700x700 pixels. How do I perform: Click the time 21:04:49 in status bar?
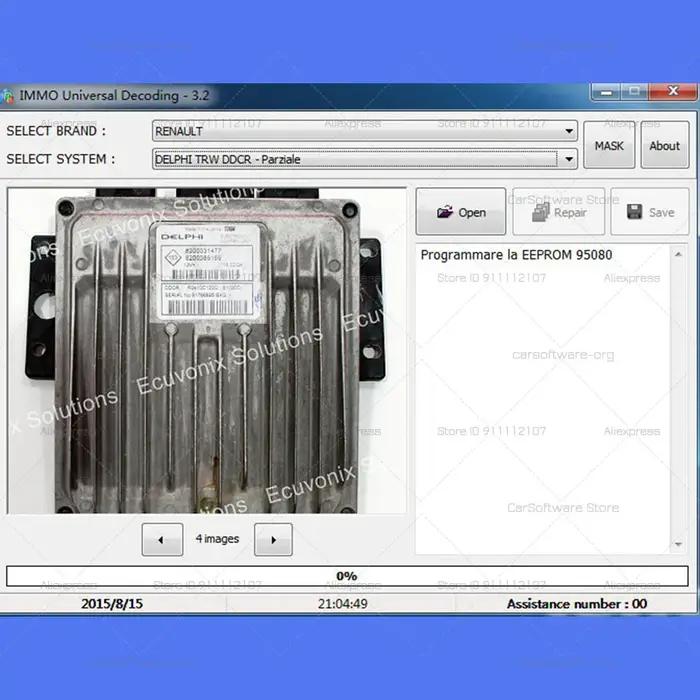342,604
